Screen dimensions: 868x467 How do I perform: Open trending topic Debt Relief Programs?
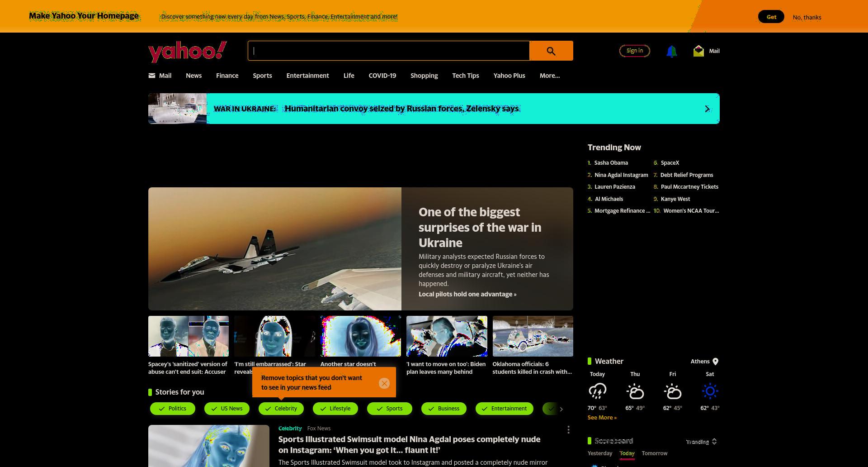tap(687, 175)
